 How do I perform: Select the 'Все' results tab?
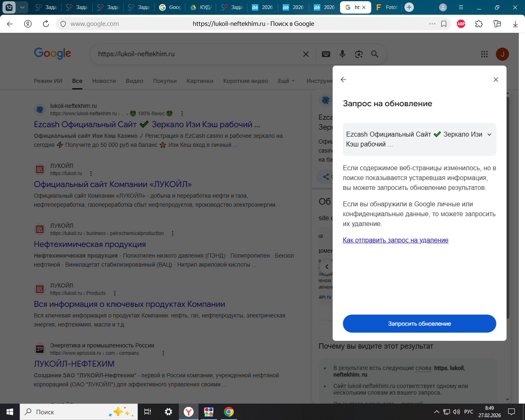tap(77, 81)
